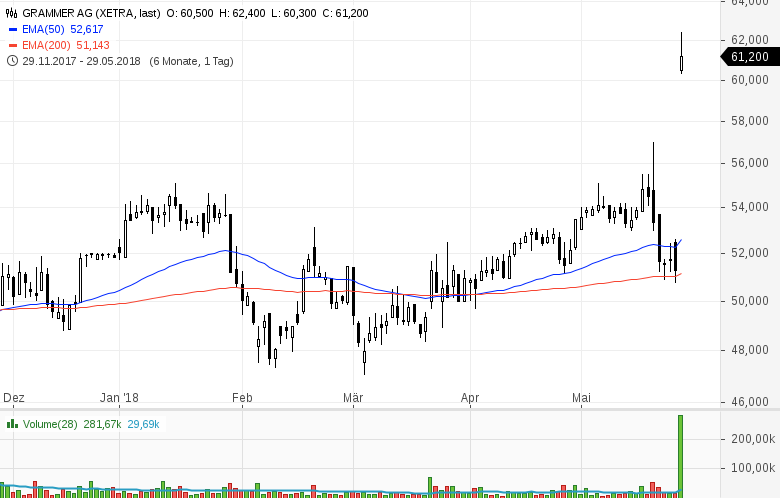Image resolution: width=780 pixels, height=498 pixels.
Task: Click the Volume(28) indicator label
Action: tap(50, 424)
